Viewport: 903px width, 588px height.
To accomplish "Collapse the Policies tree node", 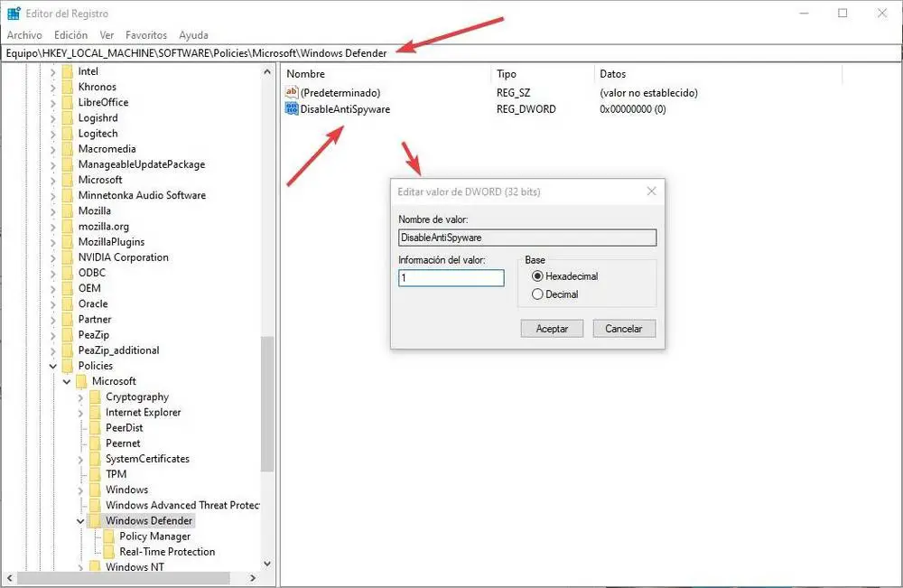I will coord(53,366).
